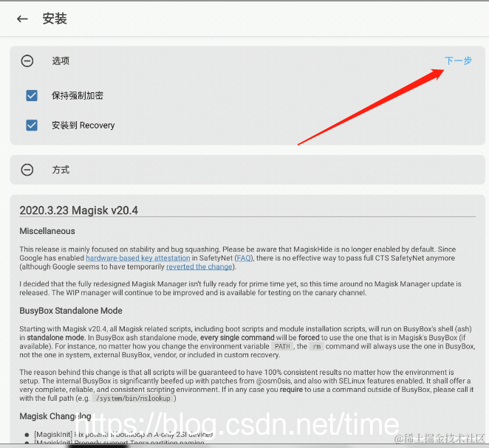Click the 保持强制加密 label text
Image resolution: width=489 pixels, height=448 pixels.
(78, 96)
